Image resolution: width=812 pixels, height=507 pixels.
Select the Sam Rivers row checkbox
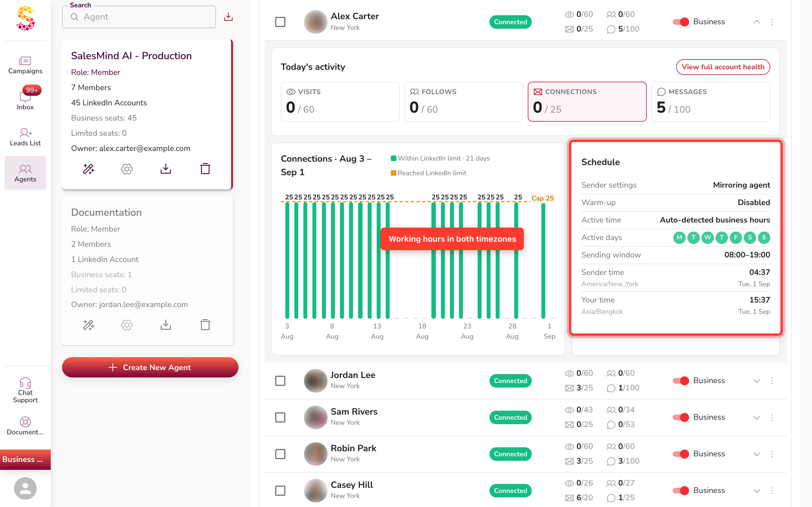pyautogui.click(x=280, y=417)
